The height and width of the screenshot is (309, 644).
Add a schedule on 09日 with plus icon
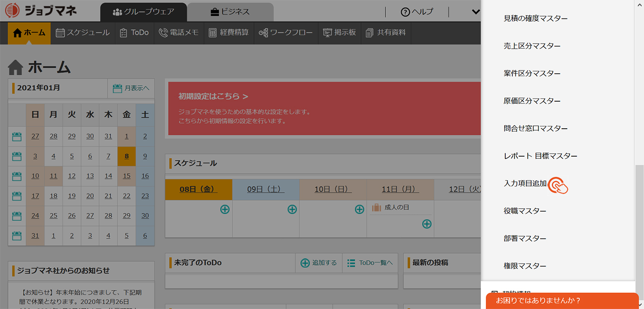(292, 209)
